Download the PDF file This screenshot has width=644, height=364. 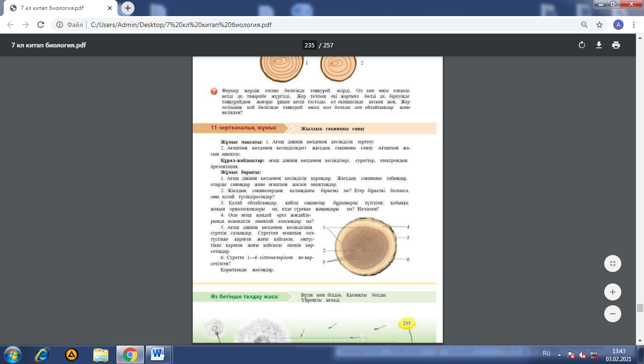599,45
